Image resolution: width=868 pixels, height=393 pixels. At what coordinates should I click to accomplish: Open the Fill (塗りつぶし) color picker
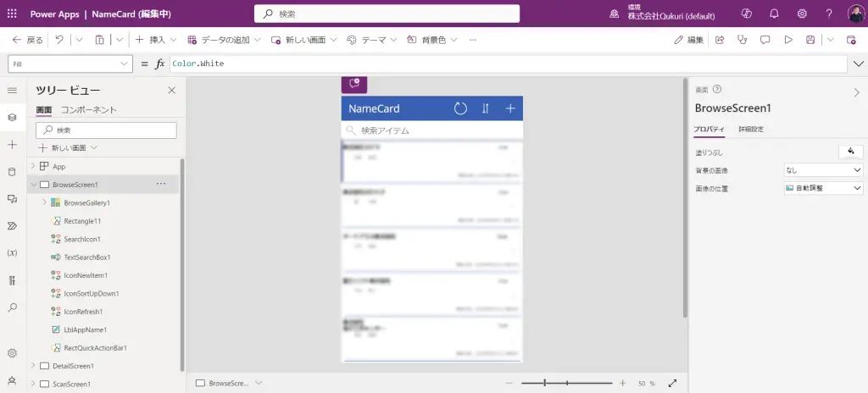point(851,151)
